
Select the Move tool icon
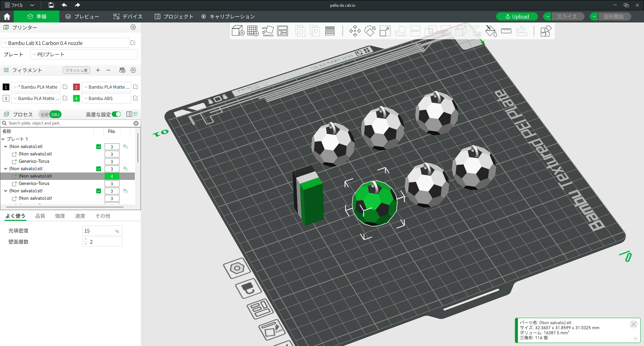[x=355, y=31]
